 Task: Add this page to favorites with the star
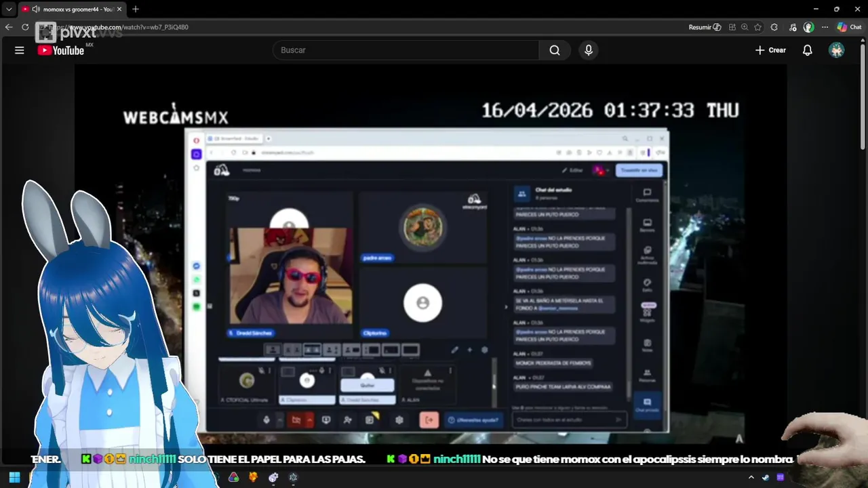pos(757,27)
